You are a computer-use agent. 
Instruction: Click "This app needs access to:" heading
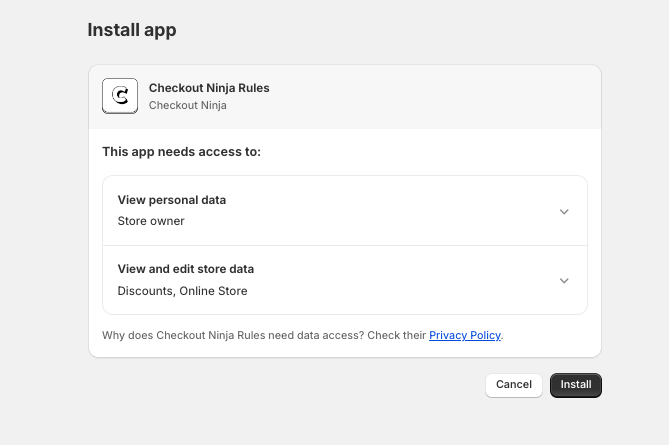click(x=181, y=152)
